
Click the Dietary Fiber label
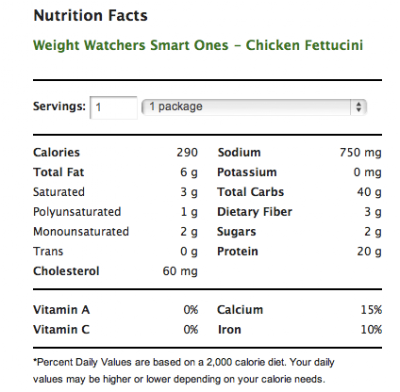click(255, 212)
